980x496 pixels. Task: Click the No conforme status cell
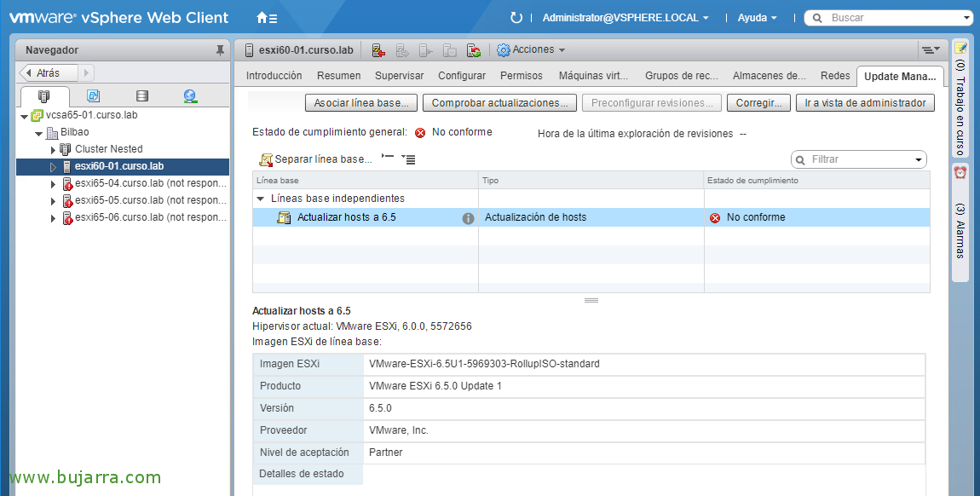817,217
